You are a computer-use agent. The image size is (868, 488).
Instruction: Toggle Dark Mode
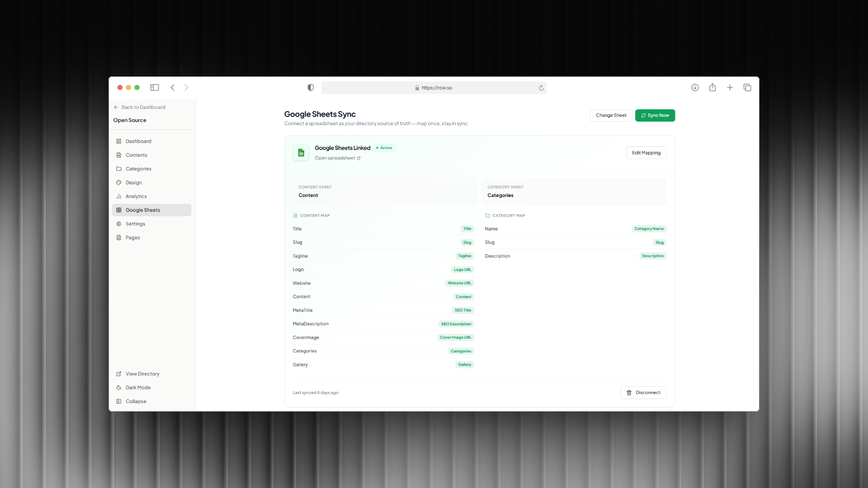pos(151,388)
